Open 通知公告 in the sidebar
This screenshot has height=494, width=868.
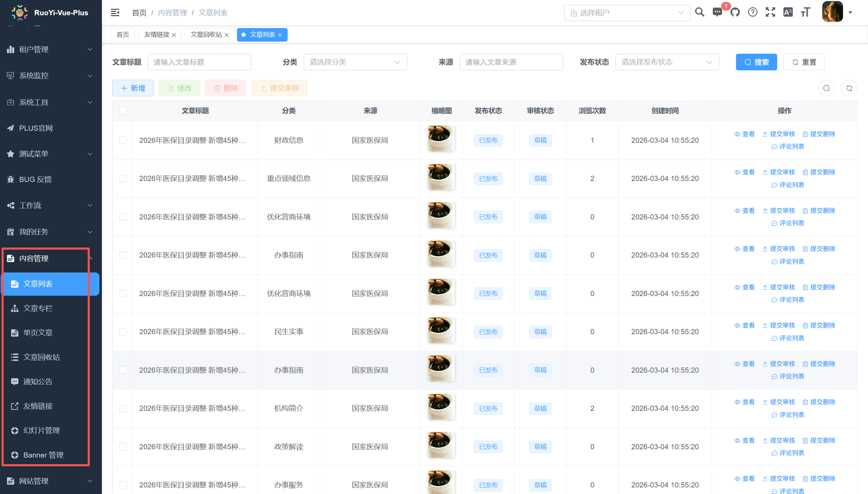(x=51, y=382)
